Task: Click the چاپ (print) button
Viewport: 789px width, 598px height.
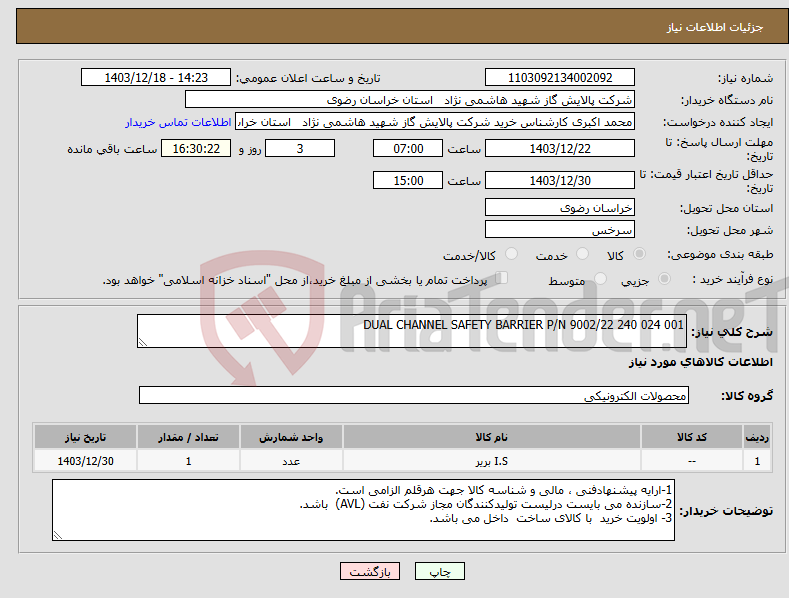Action: tap(439, 571)
